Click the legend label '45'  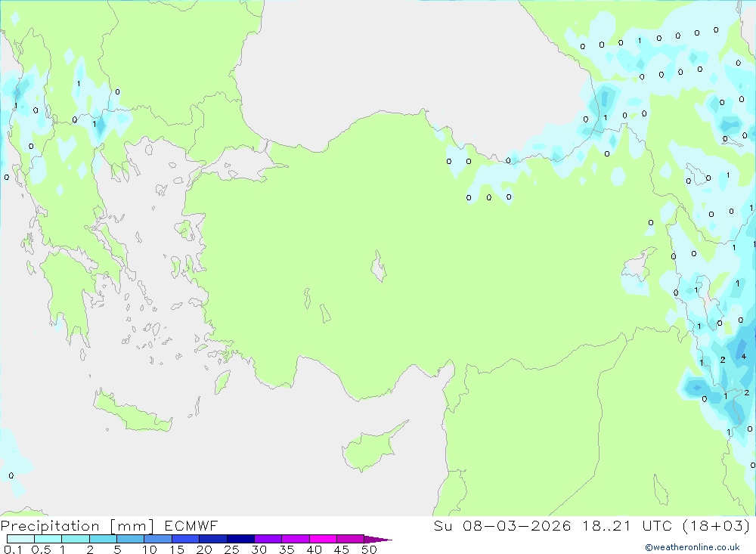pos(342,549)
